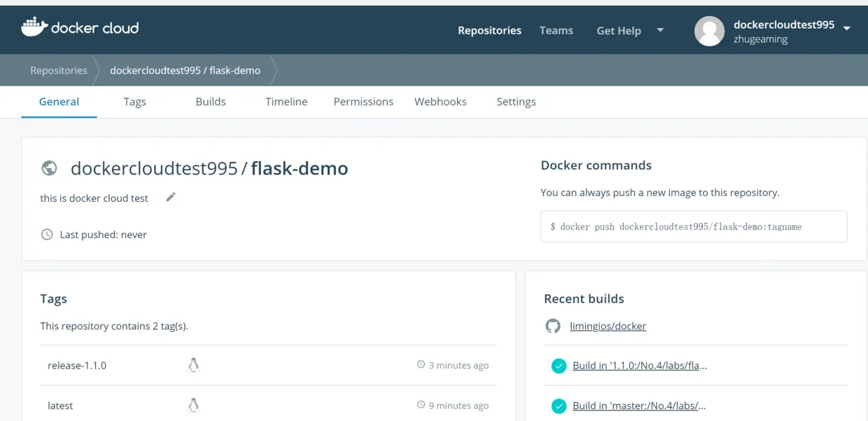Expand the Get Help dropdown arrow

pos(660,30)
